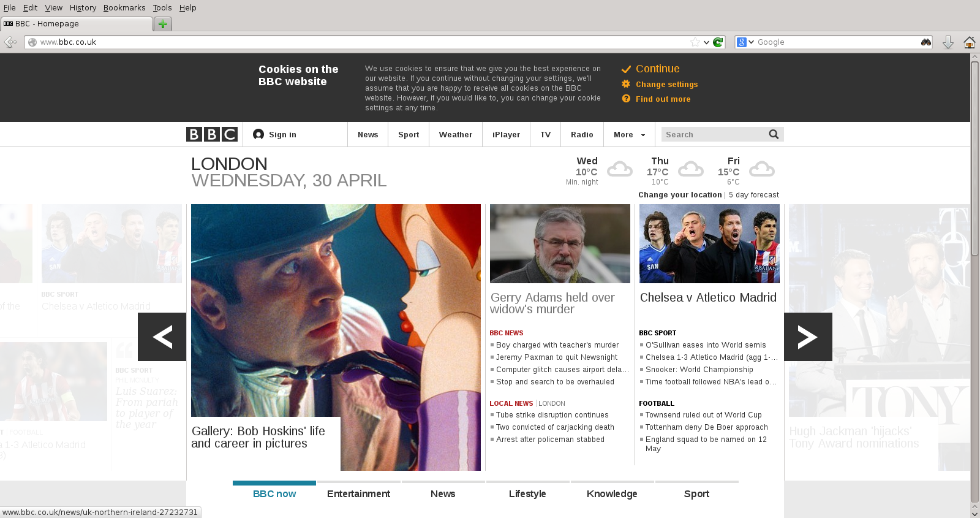
Task: Switch to the Knowledge section tab
Action: tap(612, 493)
